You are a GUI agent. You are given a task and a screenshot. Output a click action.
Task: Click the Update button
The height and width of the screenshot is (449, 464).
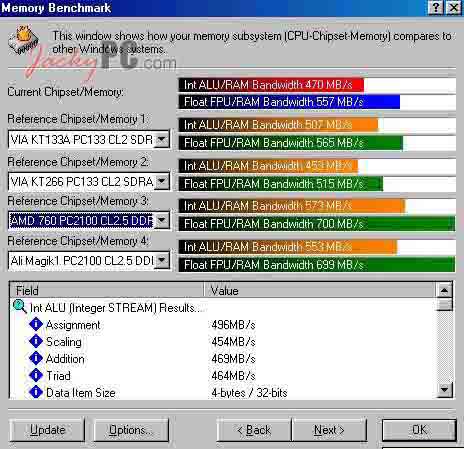tap(47, 430)
